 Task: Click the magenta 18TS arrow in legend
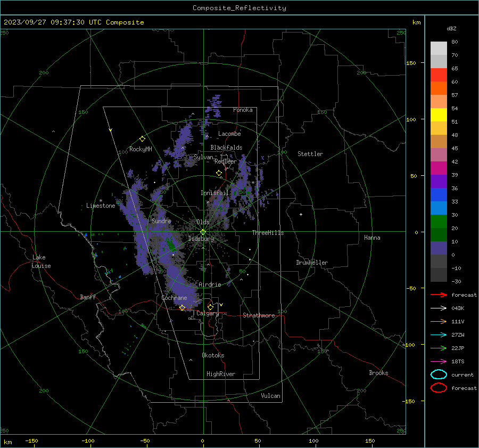pos(439,362)
